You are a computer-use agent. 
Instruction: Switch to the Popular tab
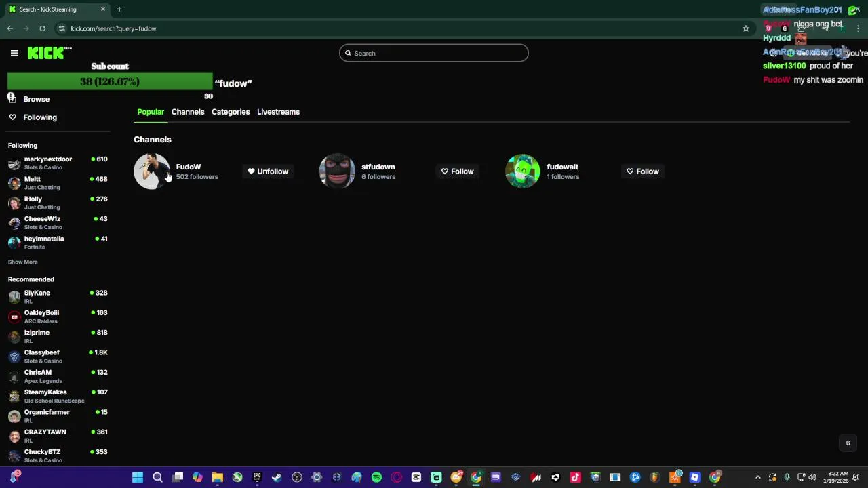coord(151,112)
